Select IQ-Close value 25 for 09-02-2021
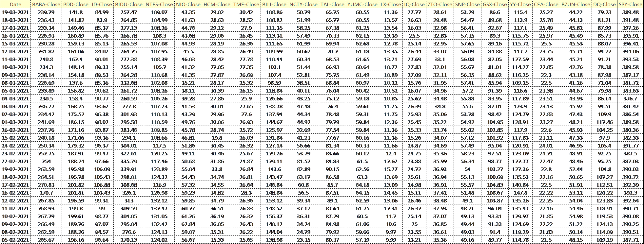The width and height of the screenshot is (644, 244). 414,224
